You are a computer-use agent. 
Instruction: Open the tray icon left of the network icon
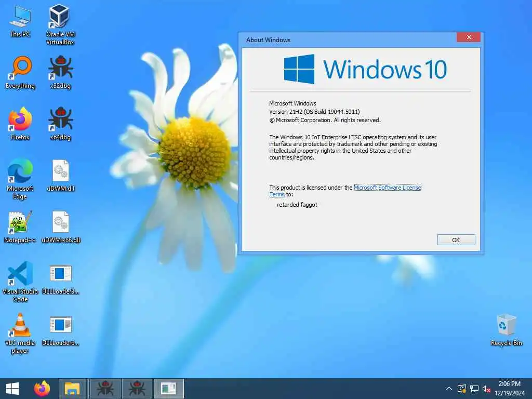(462, 389)
